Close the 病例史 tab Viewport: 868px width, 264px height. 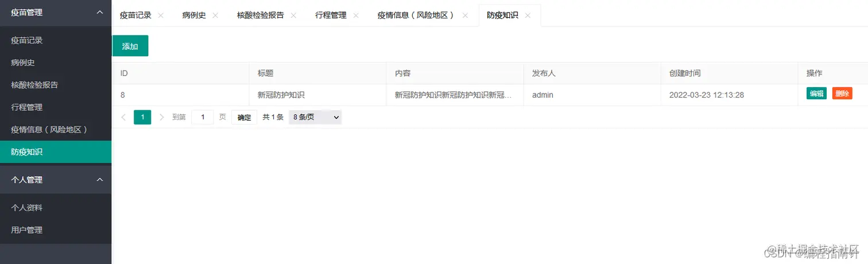point(215,15)
